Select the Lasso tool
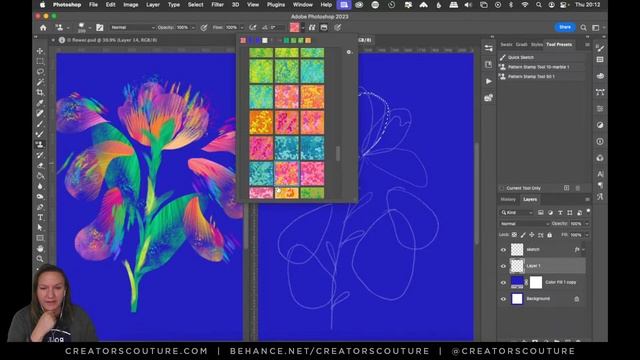The image size is (640, 360). [x=40, y=72]
